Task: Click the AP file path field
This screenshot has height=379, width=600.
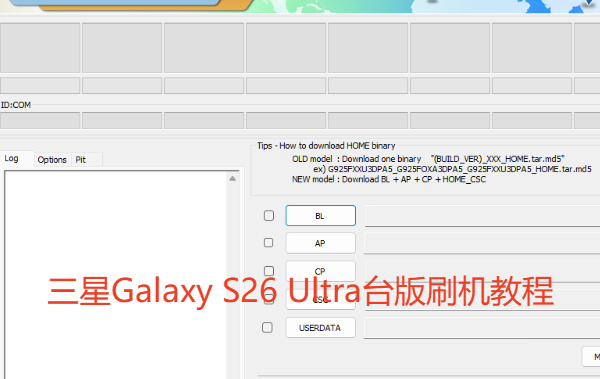Action: pos(482,243)
